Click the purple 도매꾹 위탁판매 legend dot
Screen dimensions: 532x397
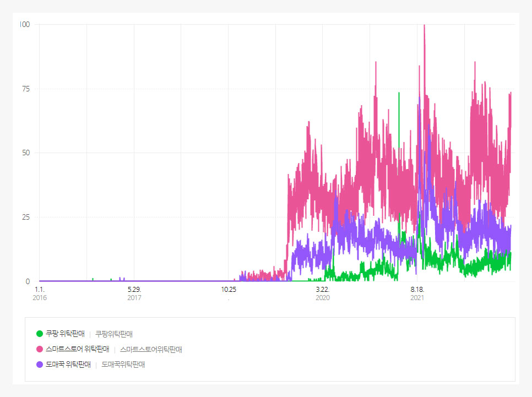pos(40,365)
